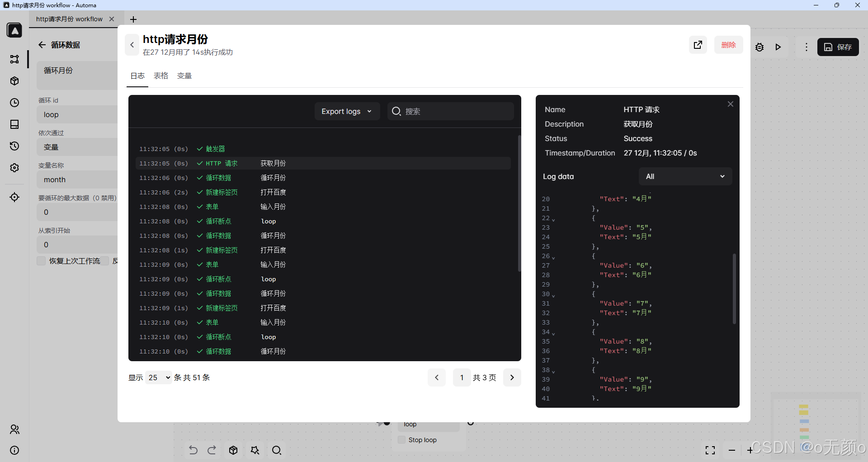868x462 pixels.
Task: Open the info about icon
Action: click(14, 450)
